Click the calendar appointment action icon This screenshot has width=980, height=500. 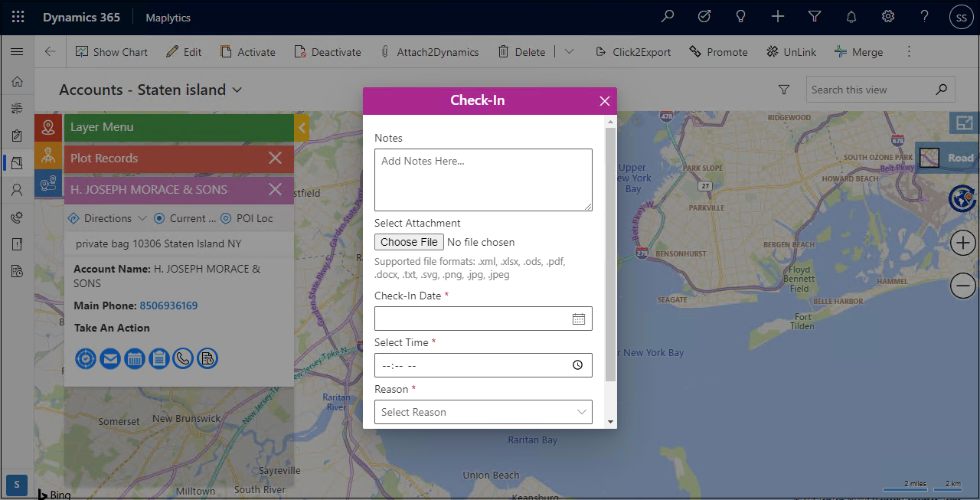[x=135, y=358]
